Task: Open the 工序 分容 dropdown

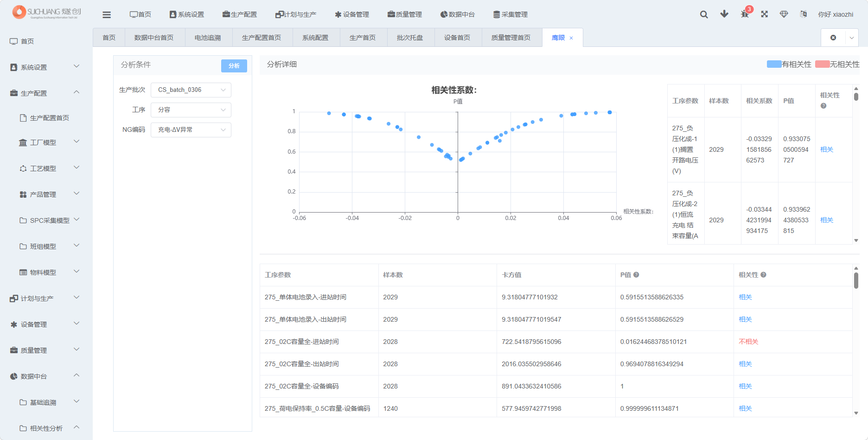Action: tap(191, 110)
